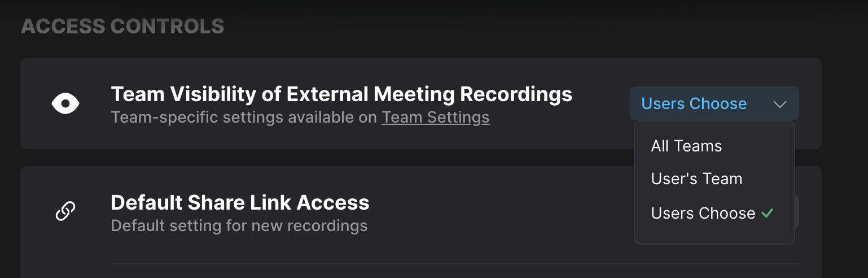Click the eye visibility icon

pyautogui.click(x=65, y=103)
